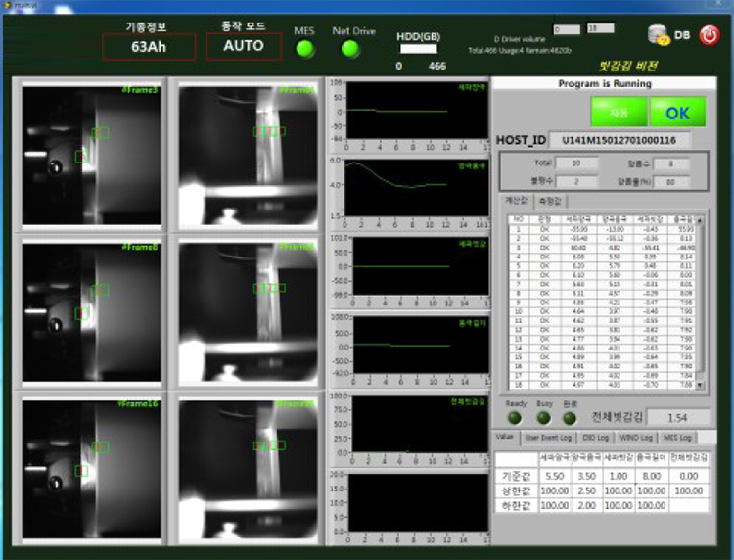Viewport: 734px width, 560px height.
Task: Click the 자동 green button
Action: (x=619, y=113)
